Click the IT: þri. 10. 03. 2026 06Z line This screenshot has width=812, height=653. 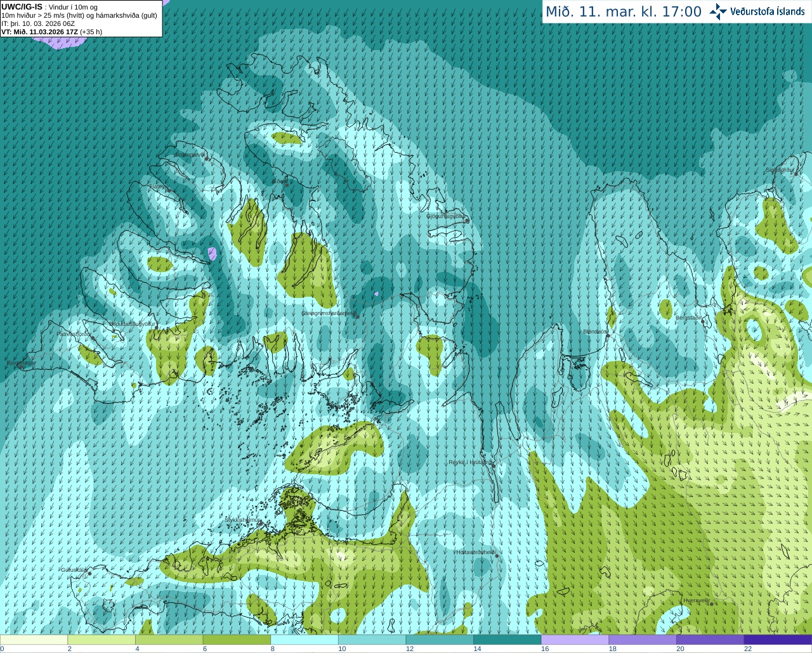click(x=38, y=23)
